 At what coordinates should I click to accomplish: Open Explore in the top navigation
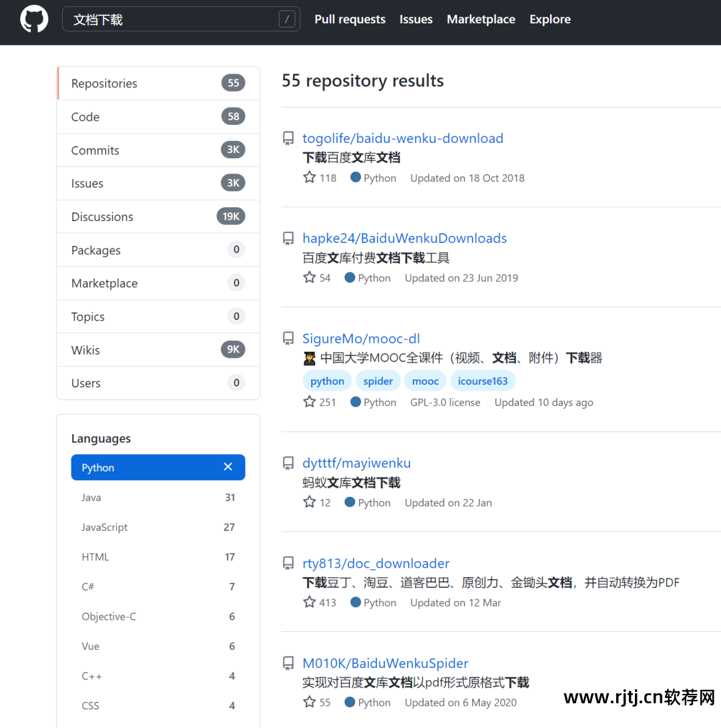(x=550, y=19)
